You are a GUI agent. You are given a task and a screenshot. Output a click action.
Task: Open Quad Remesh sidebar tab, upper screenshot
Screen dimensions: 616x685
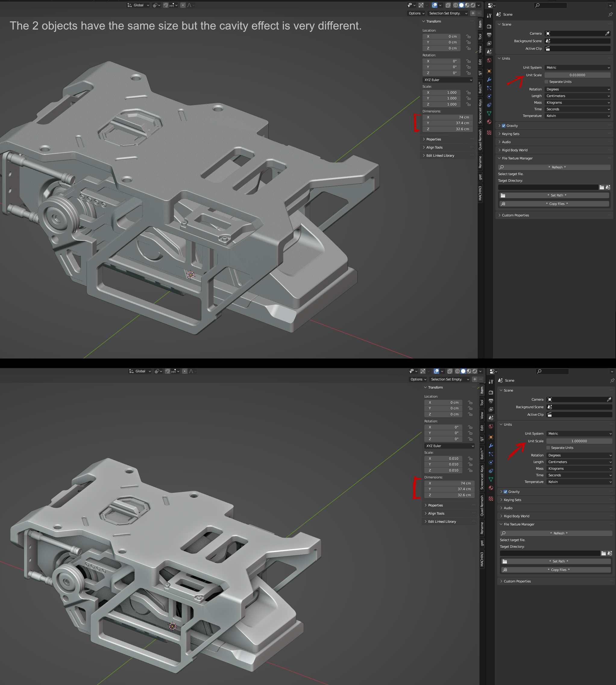(480, 140)
